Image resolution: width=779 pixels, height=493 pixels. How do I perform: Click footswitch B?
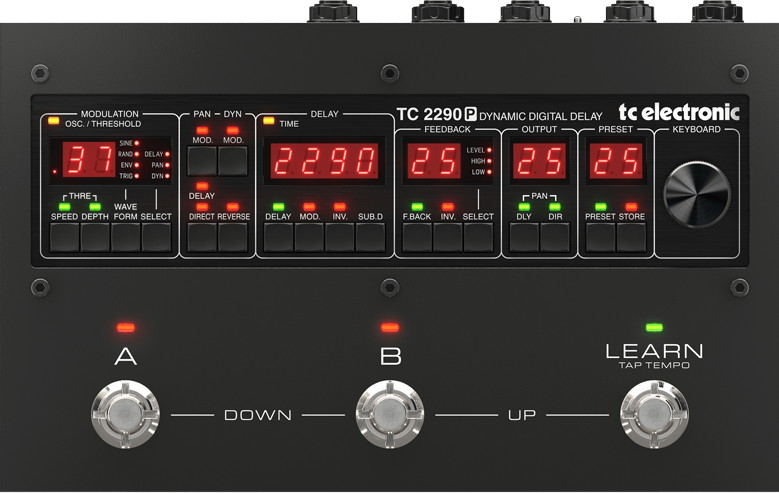(390, 414)
